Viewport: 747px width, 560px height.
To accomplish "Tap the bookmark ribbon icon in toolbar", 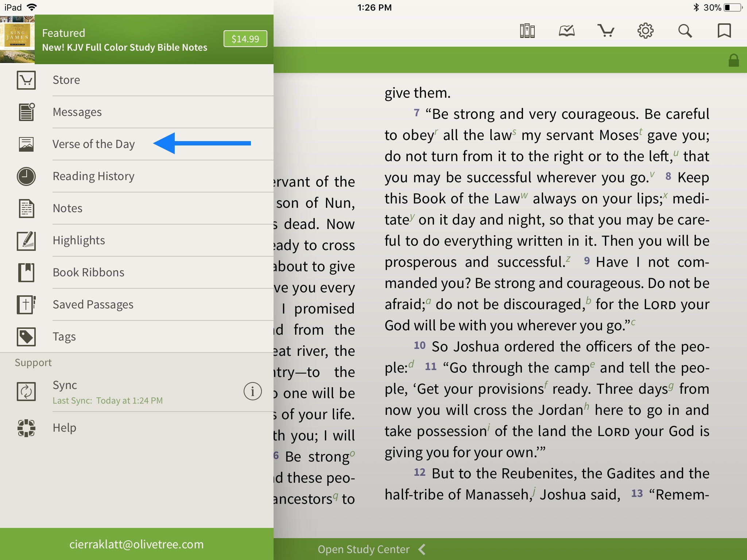I will pyautogui.click(x=724, y=31).
